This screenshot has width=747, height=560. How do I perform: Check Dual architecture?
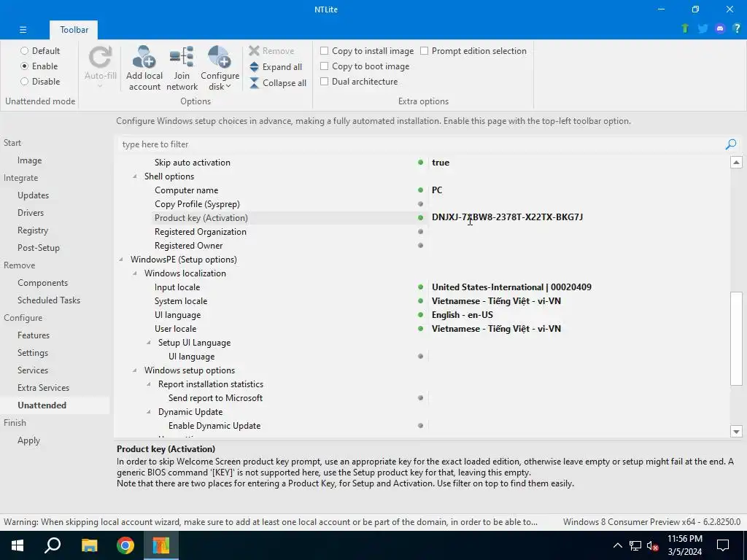(x=359, y=82)
